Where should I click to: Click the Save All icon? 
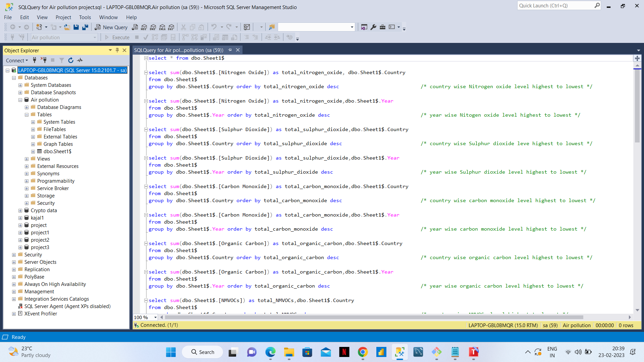85,27
